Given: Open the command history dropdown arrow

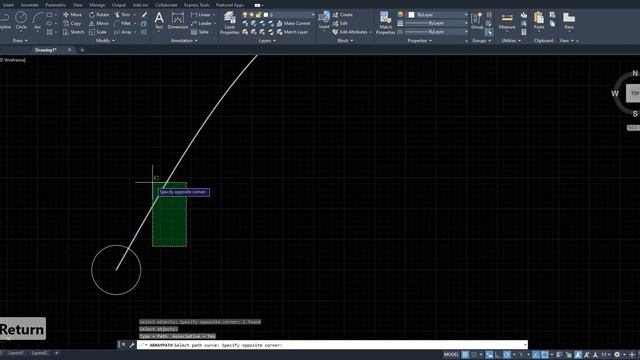Looking at the screenshot, I should tap(524, 345).
